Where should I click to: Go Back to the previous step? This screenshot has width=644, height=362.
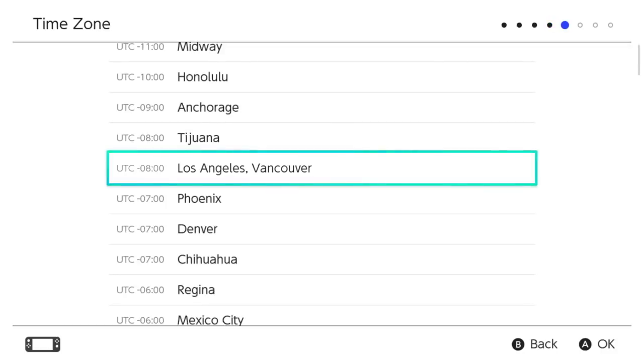[x=535, y=344]
